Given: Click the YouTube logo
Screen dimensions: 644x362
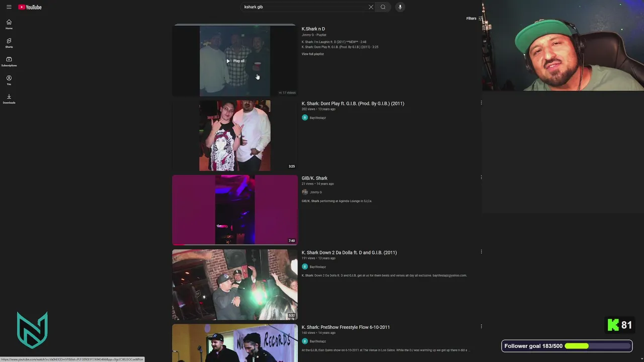Looking at the screenshot, I should pos(30,7).
